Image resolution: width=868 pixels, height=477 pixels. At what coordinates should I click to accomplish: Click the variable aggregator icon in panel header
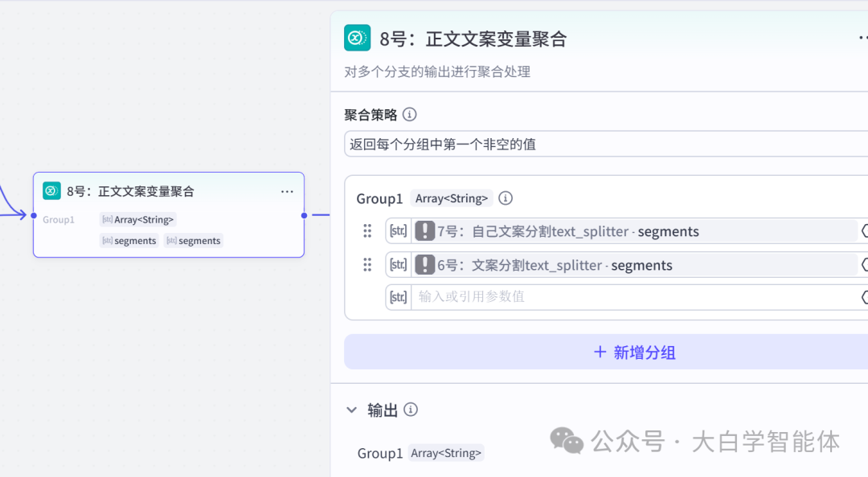pyautogui.click(x=357, y=39)
